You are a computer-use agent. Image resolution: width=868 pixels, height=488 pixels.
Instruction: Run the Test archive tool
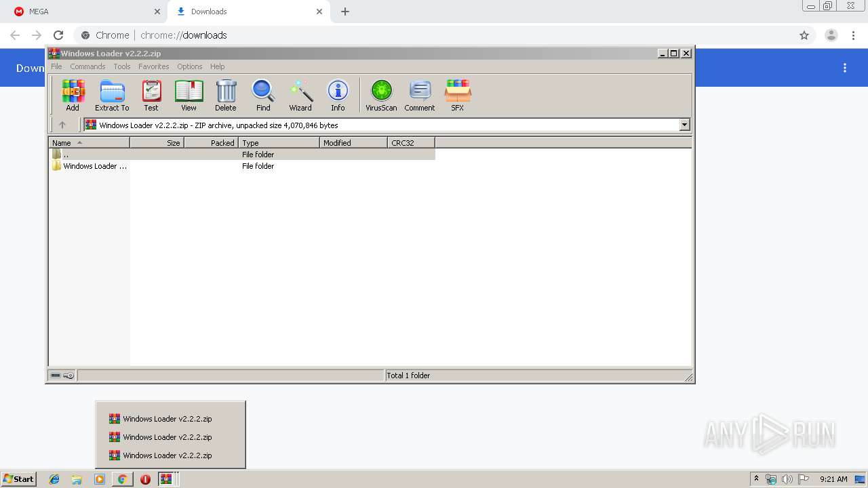[x=151, y=95]
